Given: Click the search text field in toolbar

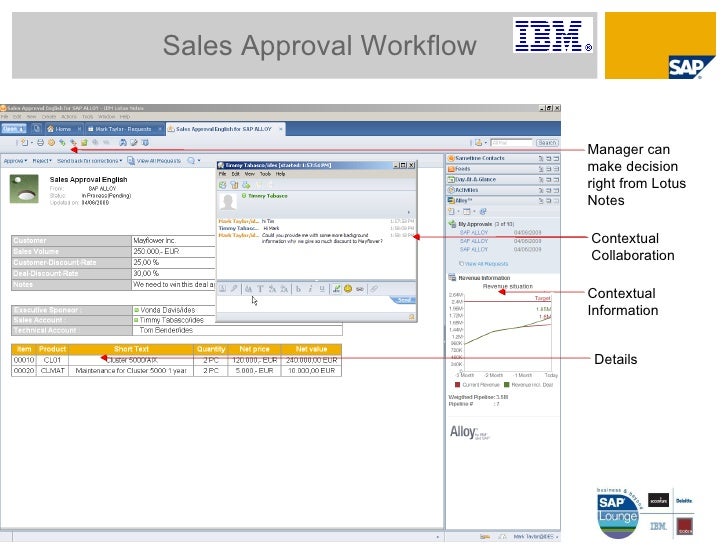Looking at the screenshot, I should point(511,143).
